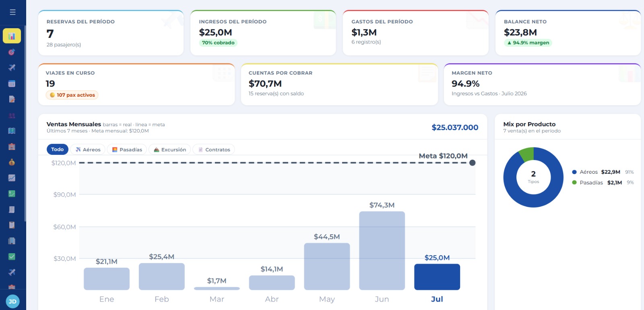Click the Aéreos $22,9M legend entry
The image size is (644, 310).
pyautogui.click(x=603, y=172)
